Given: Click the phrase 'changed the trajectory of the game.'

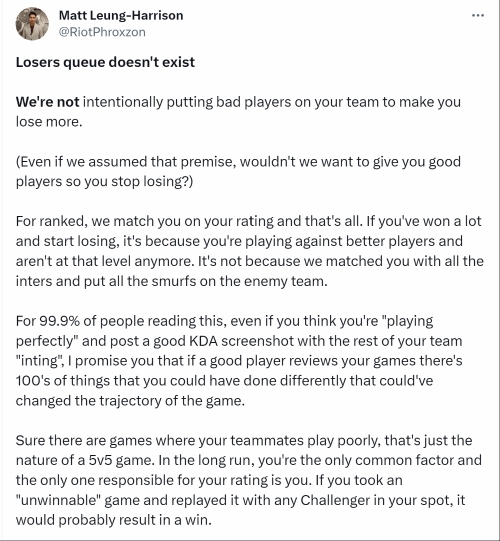Looking at the screenshot, I should [x=130, y=401].
